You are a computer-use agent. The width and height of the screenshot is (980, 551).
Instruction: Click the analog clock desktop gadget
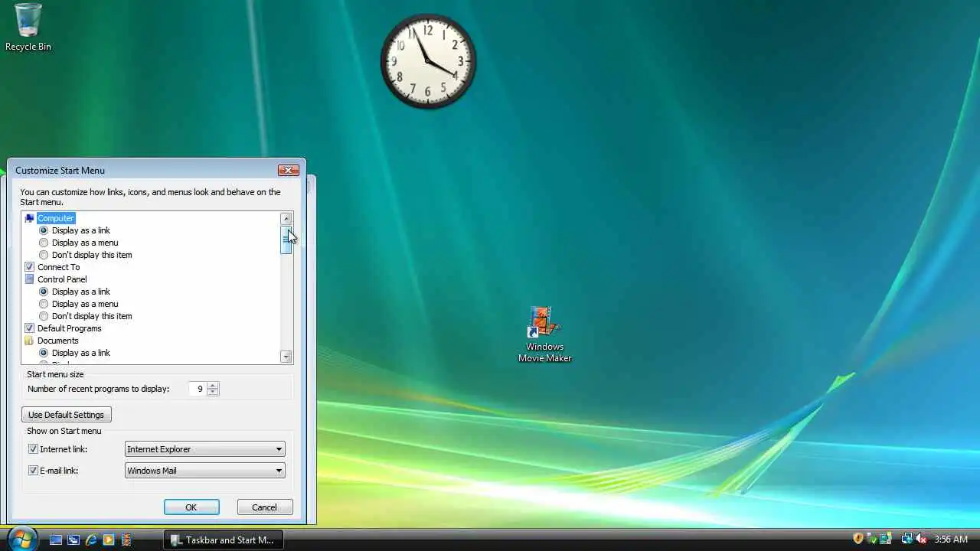click(x=428, y=61)
